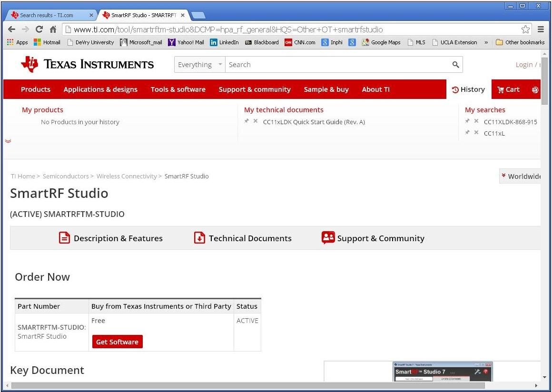Screen dimensions: 552x392
Task: Pin the CC11XLDK-868-915 search entry
Action: [x=467, y=121]
